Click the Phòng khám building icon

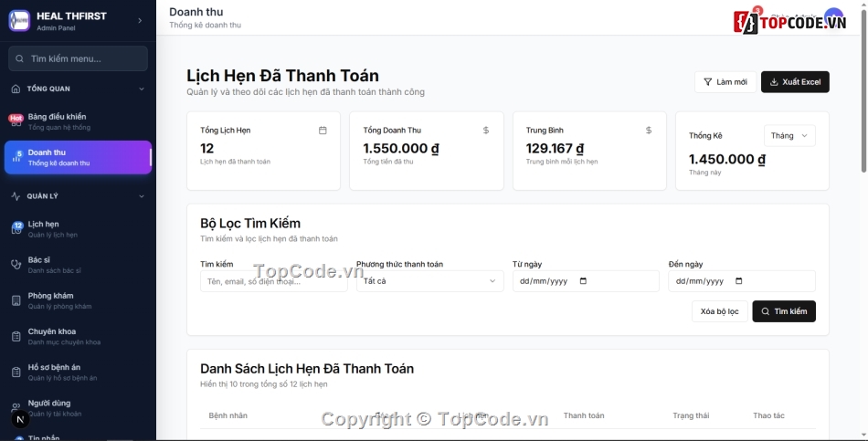16,300
